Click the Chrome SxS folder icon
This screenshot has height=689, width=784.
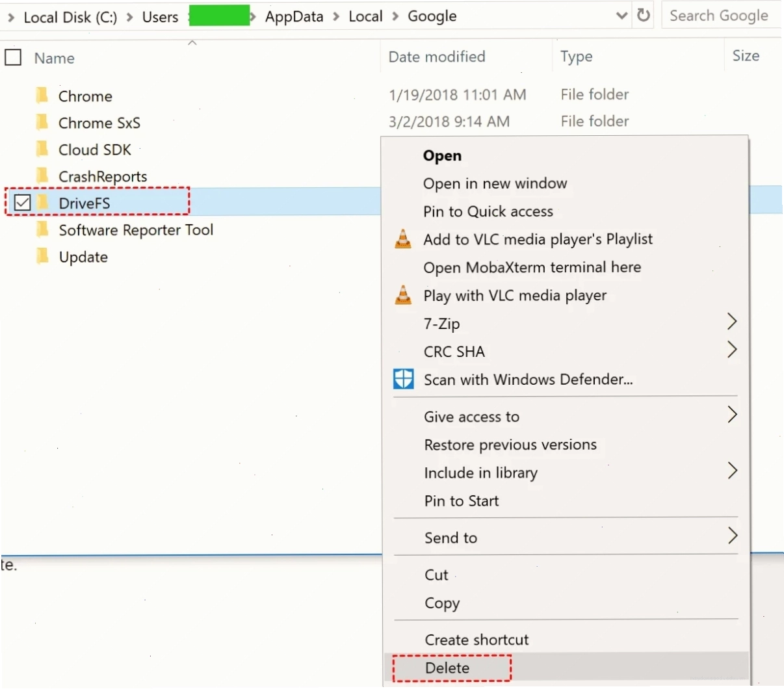42,122
